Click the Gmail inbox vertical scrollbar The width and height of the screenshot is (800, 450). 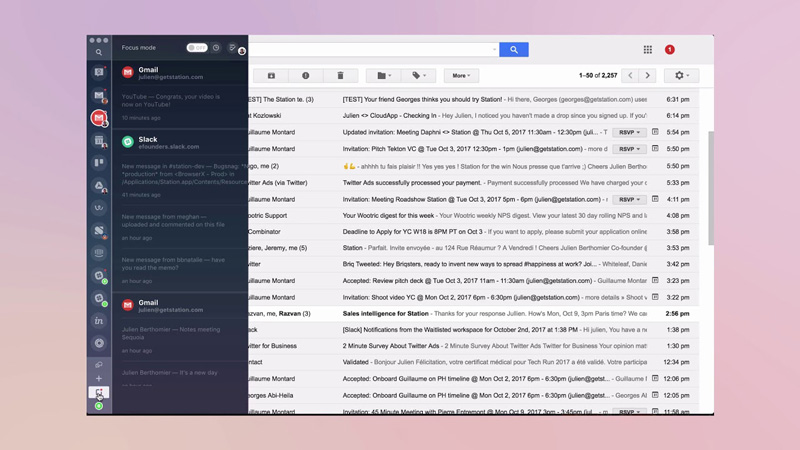(x=711, y=188)
